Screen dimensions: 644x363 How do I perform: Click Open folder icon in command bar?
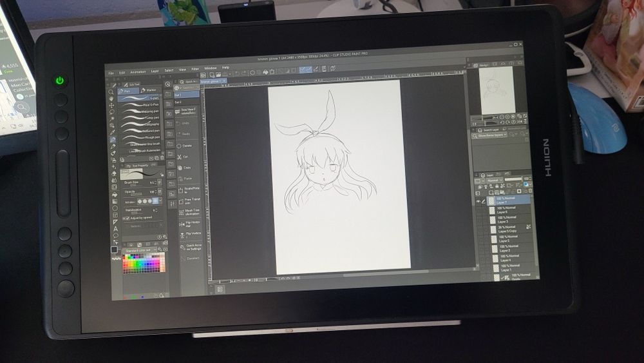[x=218, y=74]
